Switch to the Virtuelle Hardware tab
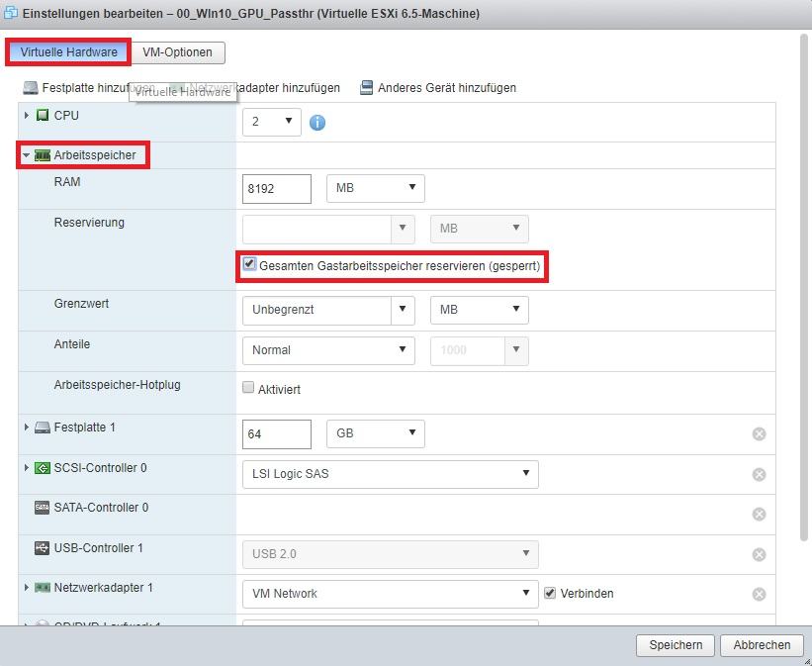This screenshot has width=812, height=666. coord(68,52)
